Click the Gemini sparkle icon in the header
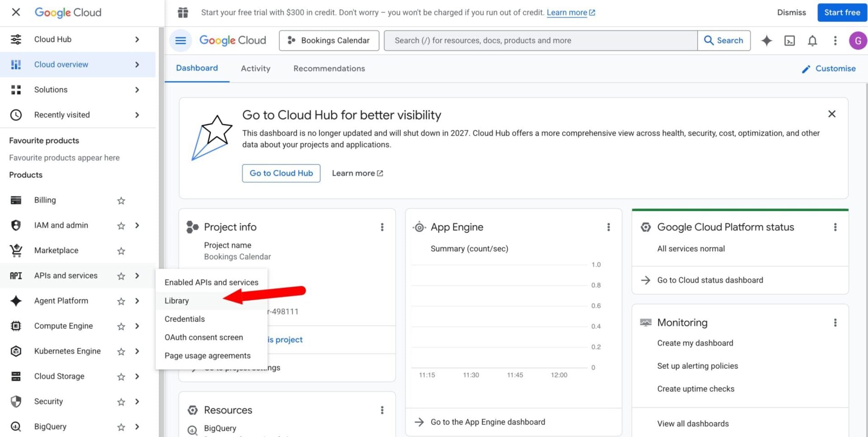Image resolution: width=868 pixels, height=437 pixels. 766,41
